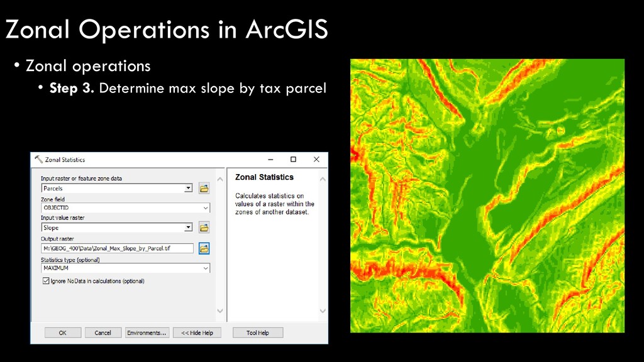Click the Output raster path field

(117, 248)
